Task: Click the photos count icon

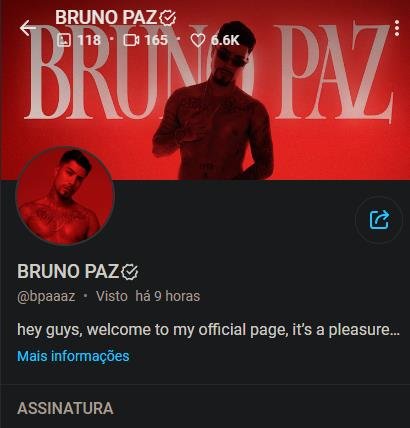Action: coord(64,40)
